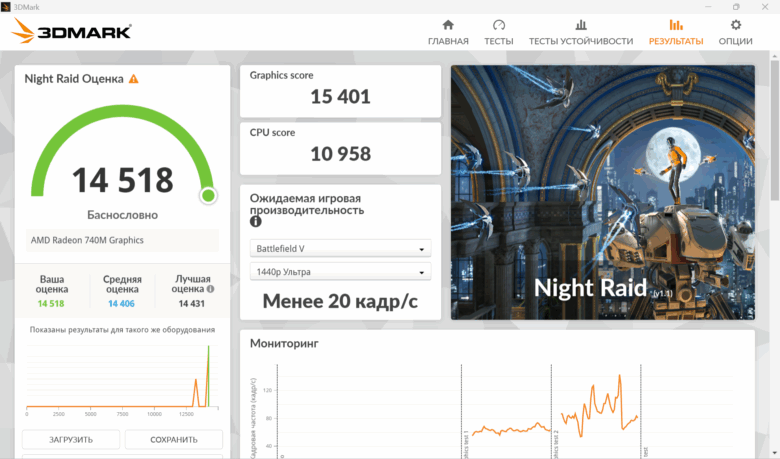This screenshot has height=459, width=780.
Task: Click info icon next to Лучшая оценка
Action: (x=210, y=289)
